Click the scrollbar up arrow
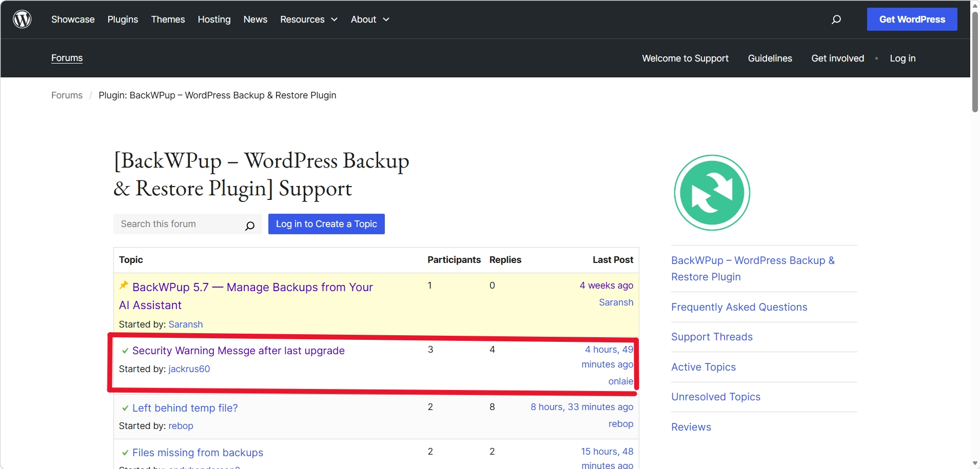 (975, 6)
